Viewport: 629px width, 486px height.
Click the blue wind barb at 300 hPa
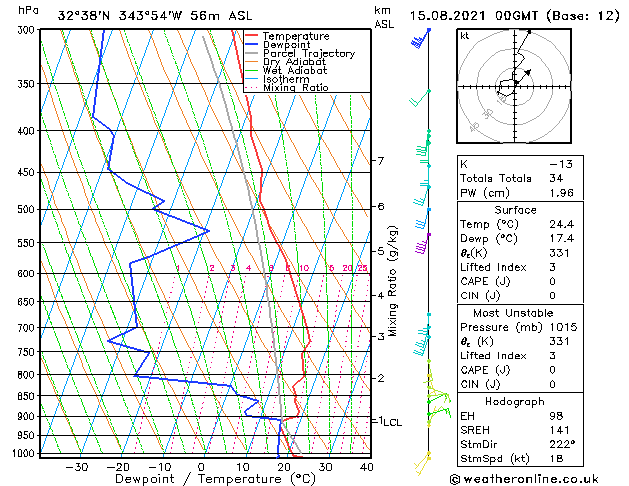pos(421,38)
